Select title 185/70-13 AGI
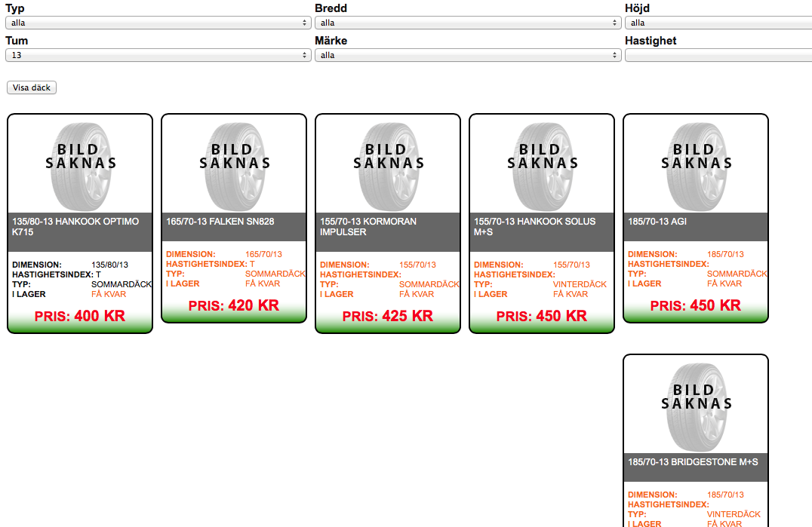The image size is (812, 527). [657, 222]
